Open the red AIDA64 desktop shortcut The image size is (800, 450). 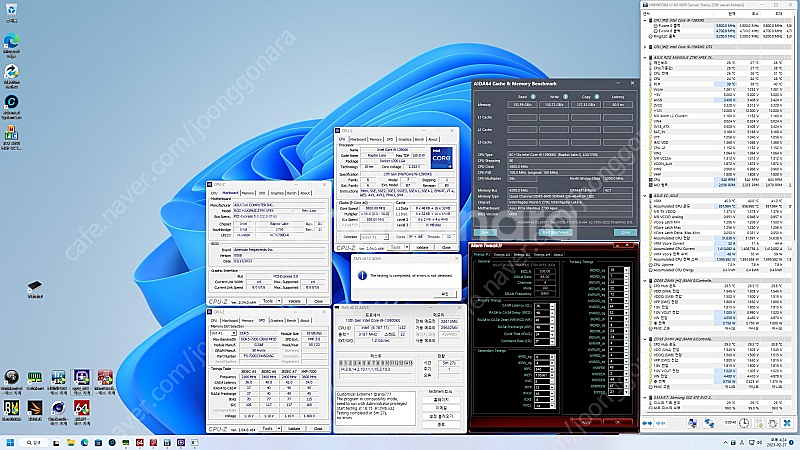82,408
